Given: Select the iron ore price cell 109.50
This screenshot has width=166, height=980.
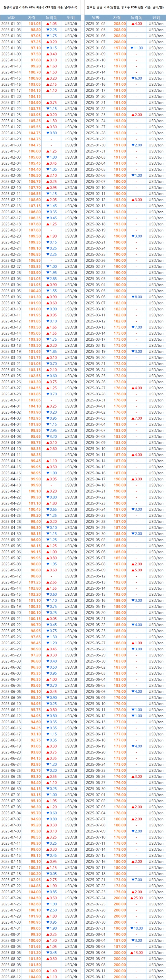Looking at the screenshot, I should [x=35, y=236].
